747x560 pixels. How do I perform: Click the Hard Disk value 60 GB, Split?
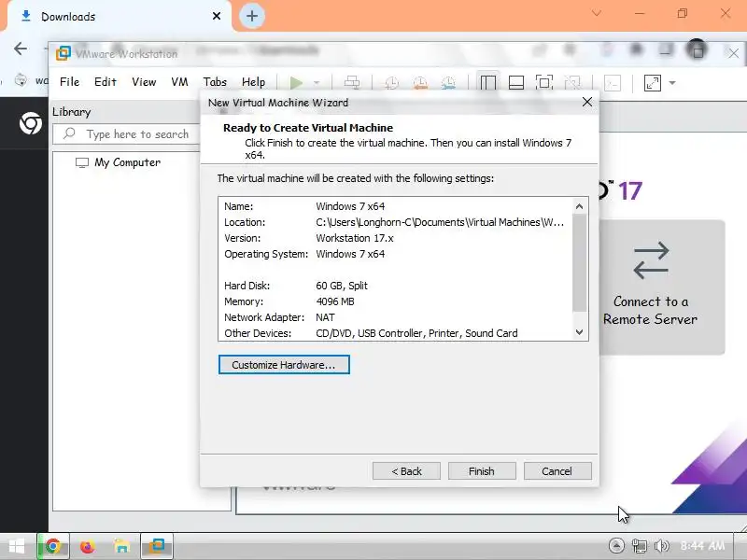tap(342, 286)
